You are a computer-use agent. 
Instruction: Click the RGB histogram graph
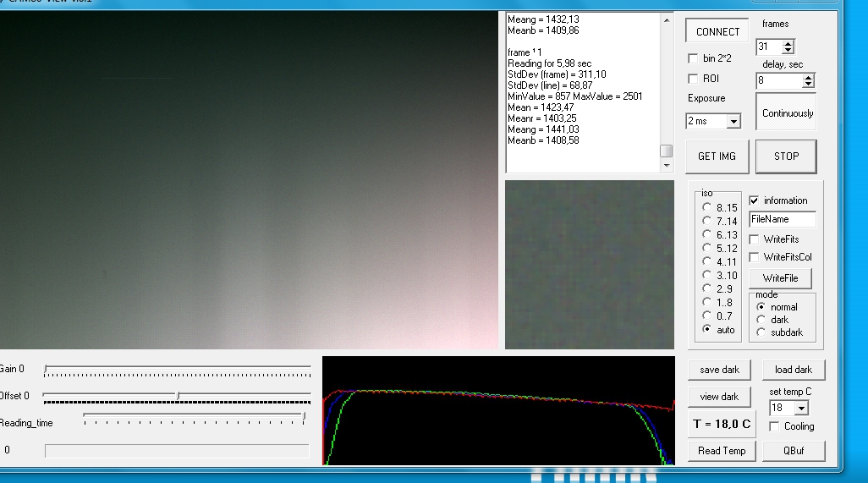tap(499, 410)
